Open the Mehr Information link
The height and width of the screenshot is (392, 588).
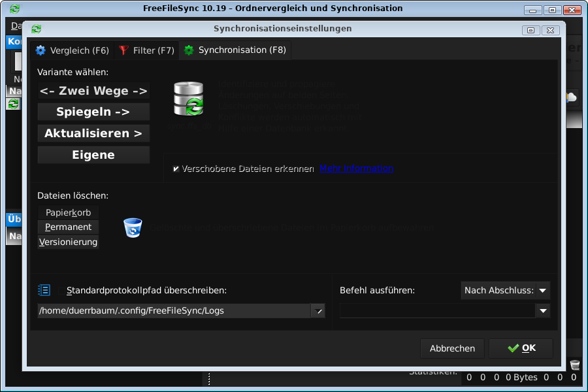click(x=356, y=169)
